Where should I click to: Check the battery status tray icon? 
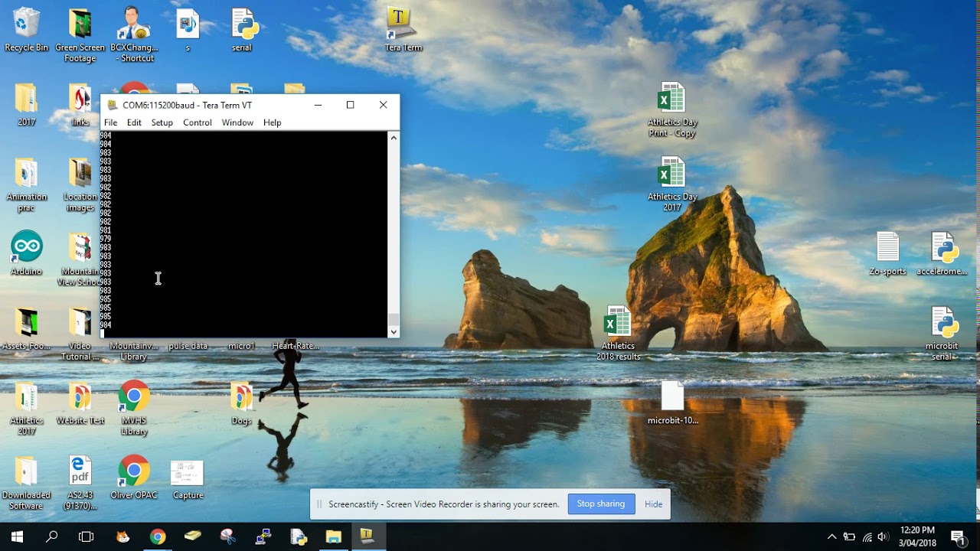tap(849, 536)
